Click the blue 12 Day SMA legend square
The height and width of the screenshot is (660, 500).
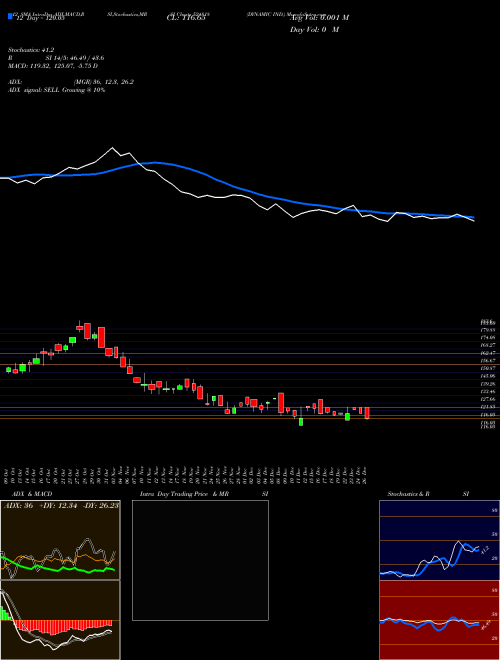click(10, 16)
